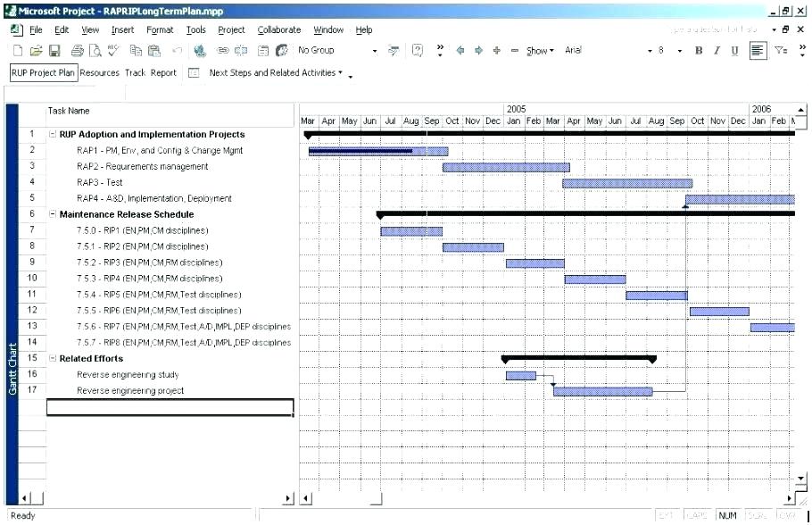Image resolution: width=812 pixels, height=525 pixels.
Task: Open the Tools menu
Action: point(195,30)
